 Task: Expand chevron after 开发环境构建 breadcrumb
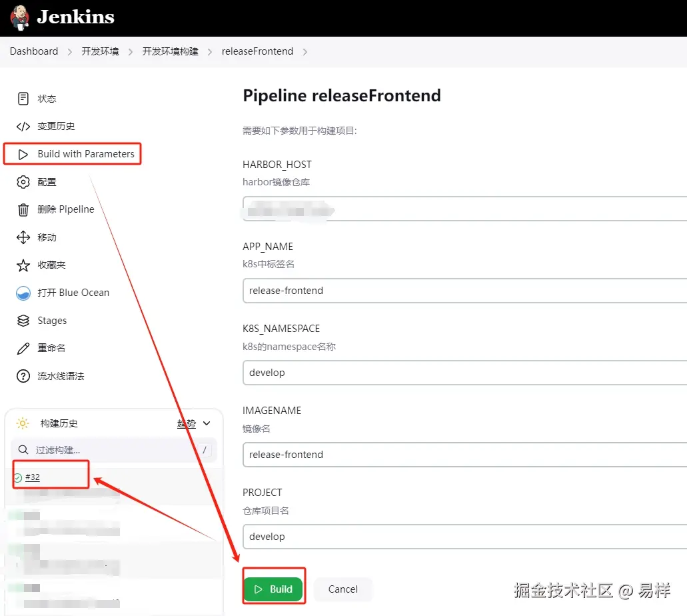click(x=210, y=52)
